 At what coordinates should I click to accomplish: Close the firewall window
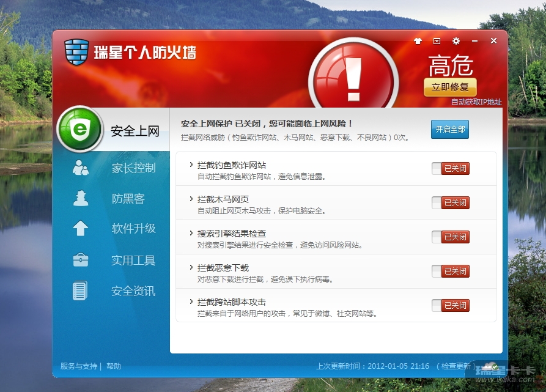tap(493, 41)
